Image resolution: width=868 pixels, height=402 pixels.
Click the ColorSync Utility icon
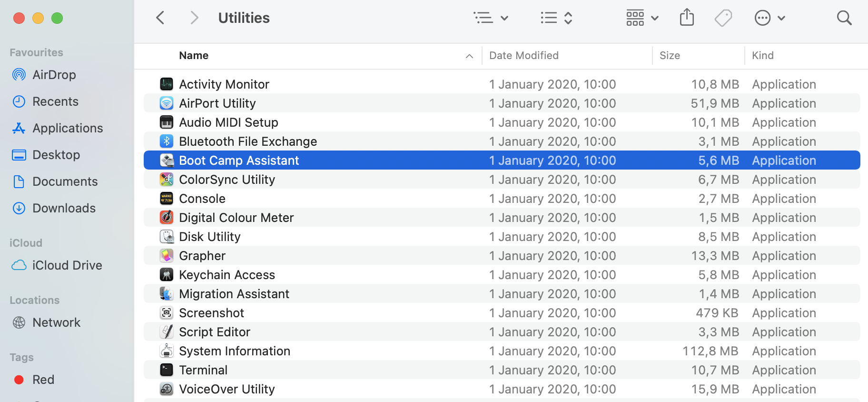(x=167, y=180)
